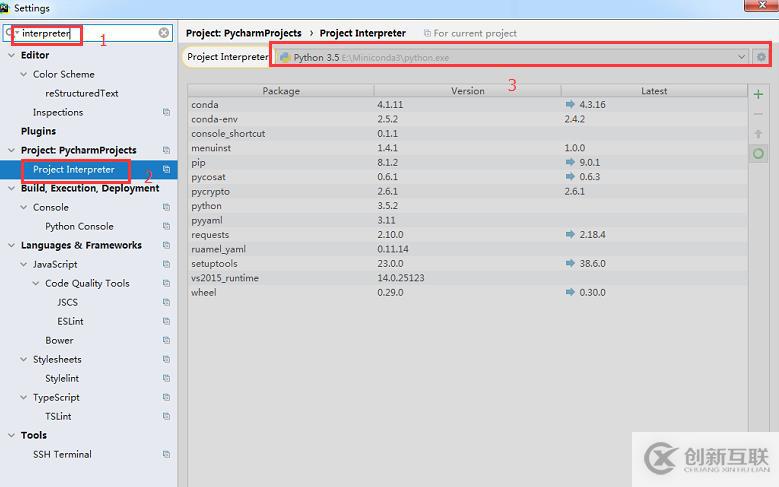Collapse the Code Quality Tools node

click(x=37, y=283)
